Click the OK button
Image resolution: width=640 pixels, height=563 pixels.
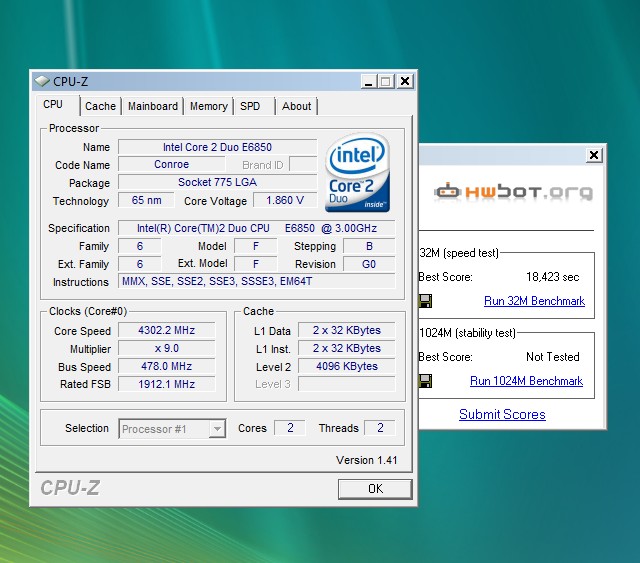[375, 489]
